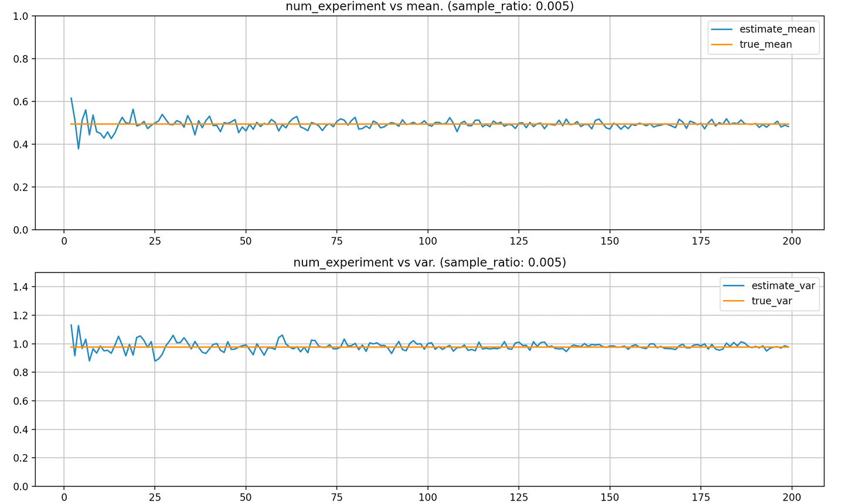Click the 100 x-axis label under the var chart

[x=428, y=498]
